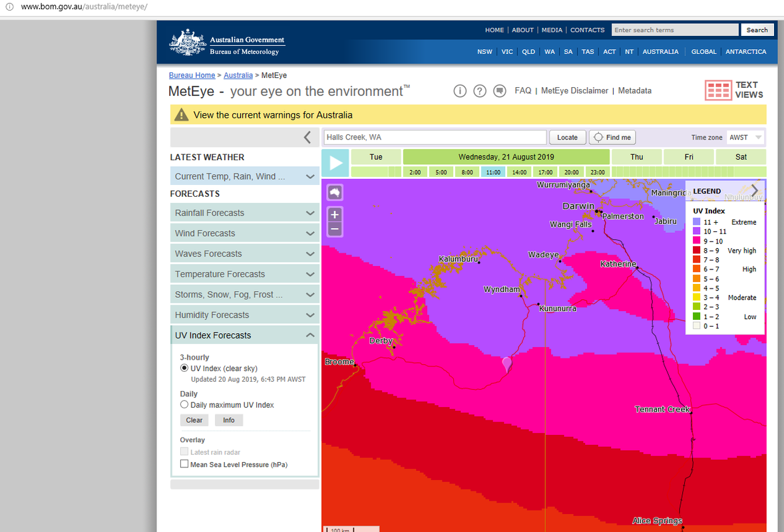The height and width of the screenshot is (532, 784).
Task: Expand Temperature Forecasts section
Action: (x=244, y=274)
